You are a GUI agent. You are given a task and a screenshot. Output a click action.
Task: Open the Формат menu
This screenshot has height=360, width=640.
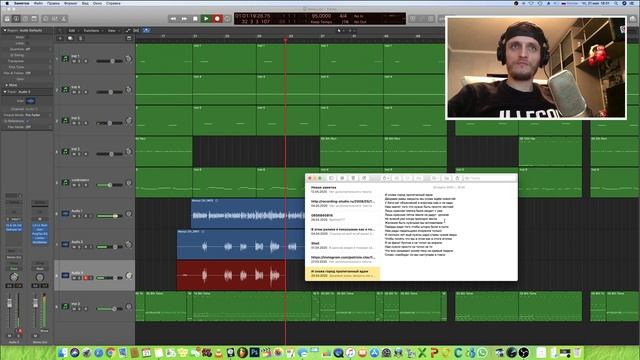71,3
